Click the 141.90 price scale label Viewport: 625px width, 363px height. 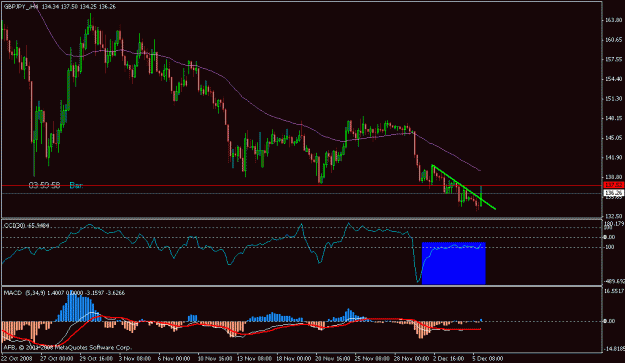tap(613, 157)
